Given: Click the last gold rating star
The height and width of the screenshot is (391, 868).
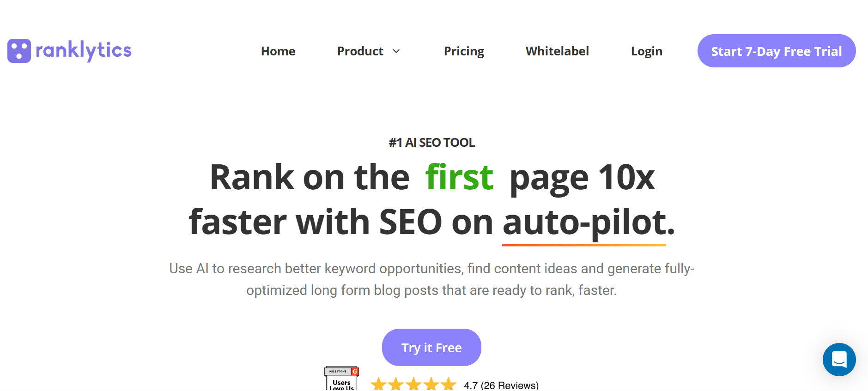Looking at the screenshot, I should pos(448,384).
